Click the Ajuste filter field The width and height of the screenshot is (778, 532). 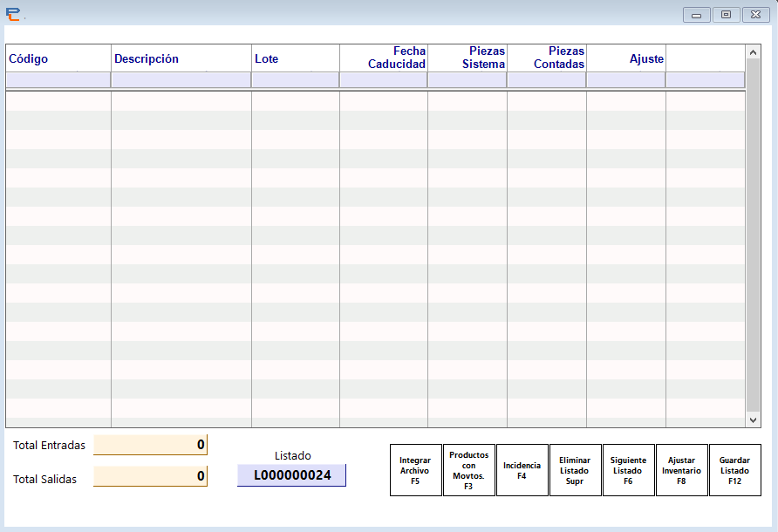coord(626,80)
